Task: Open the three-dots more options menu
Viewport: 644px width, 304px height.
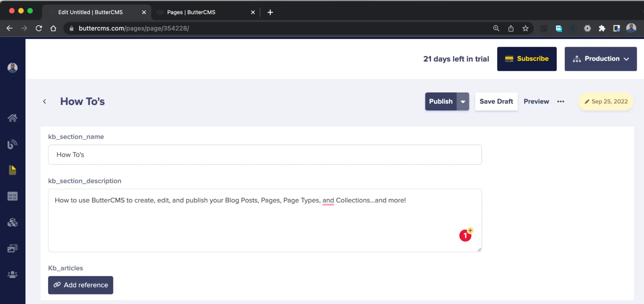Action: pyautogui.click(x=561, y=101)
